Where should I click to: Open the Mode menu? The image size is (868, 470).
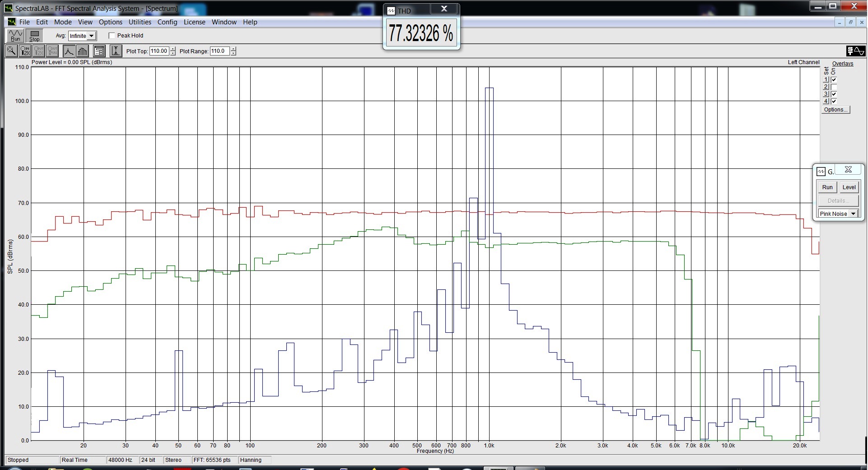click(x=63, y=22)
